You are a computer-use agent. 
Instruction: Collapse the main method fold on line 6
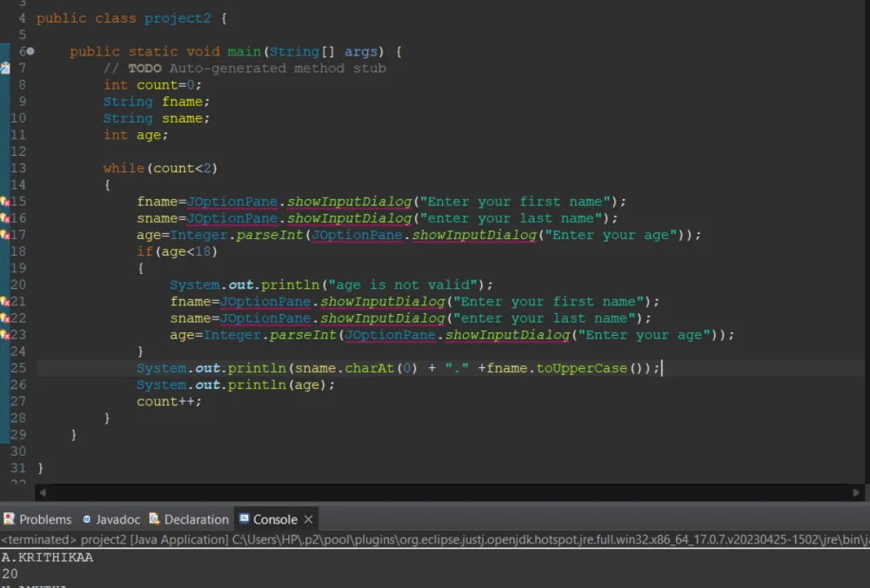click(30, 51)
